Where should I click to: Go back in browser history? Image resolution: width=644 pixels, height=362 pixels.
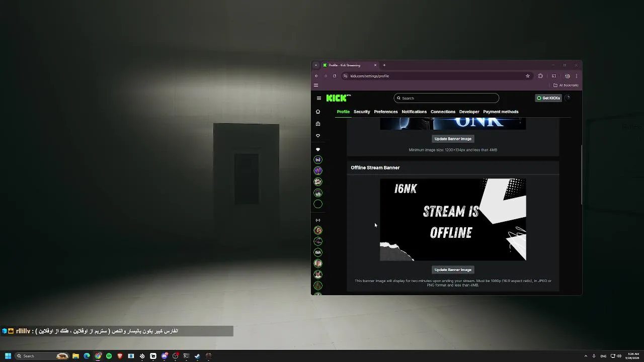[316, 76]
